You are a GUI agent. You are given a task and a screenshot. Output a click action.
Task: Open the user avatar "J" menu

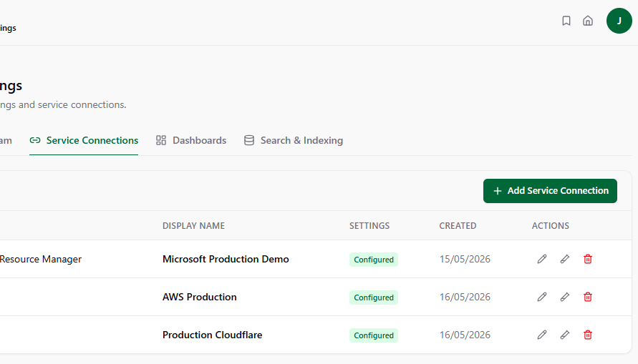click(619, 21)
